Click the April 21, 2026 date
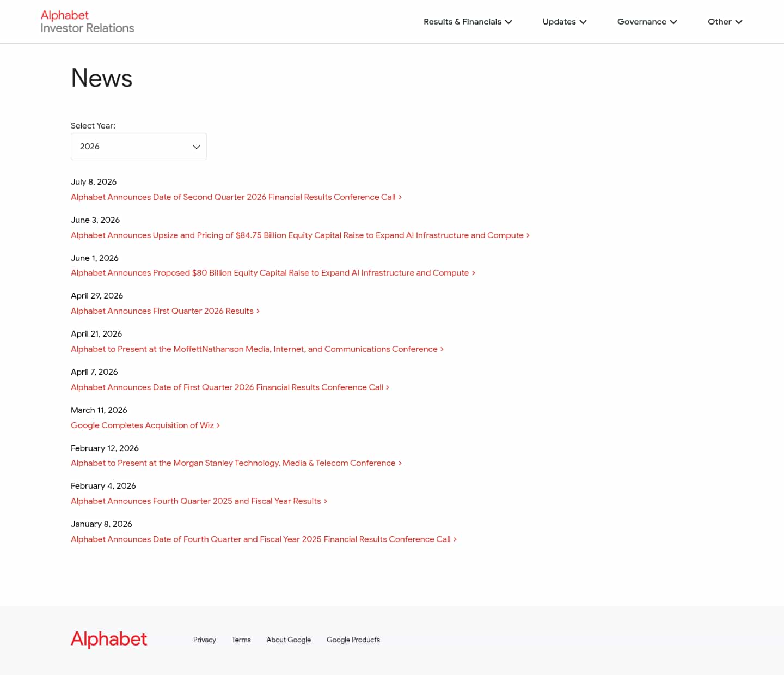Image resolution: width=784 pixels, height=675 pixels. click(x=96, y=334)
